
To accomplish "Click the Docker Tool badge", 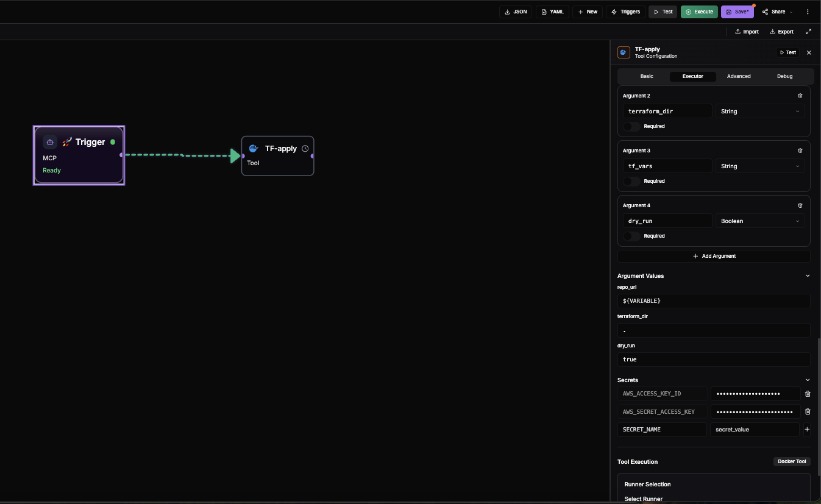I will coord(792,461).
